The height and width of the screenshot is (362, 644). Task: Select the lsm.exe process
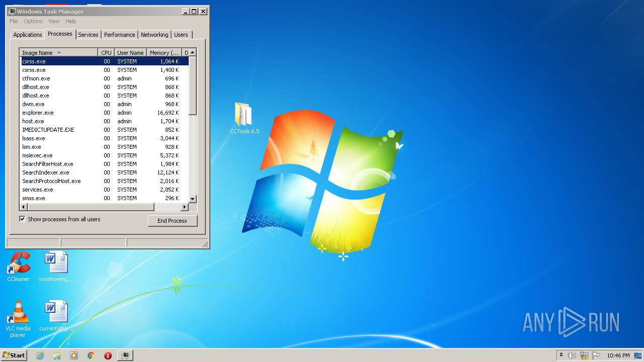pyautogui.click(x=105, y=147)
